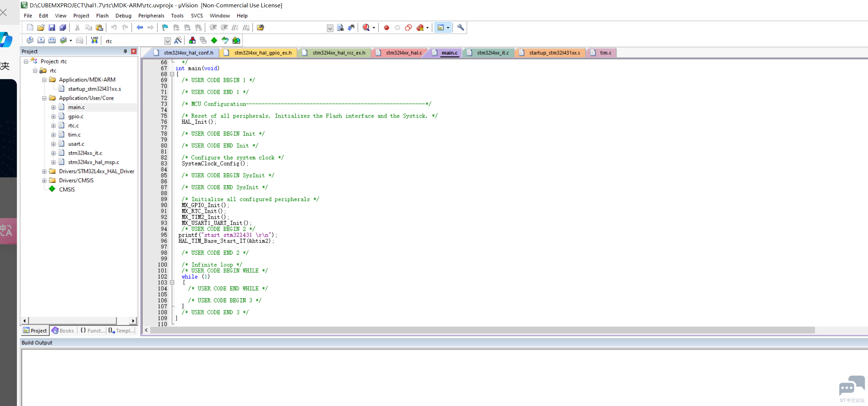Open the Debug menu

tap(123, 16)
